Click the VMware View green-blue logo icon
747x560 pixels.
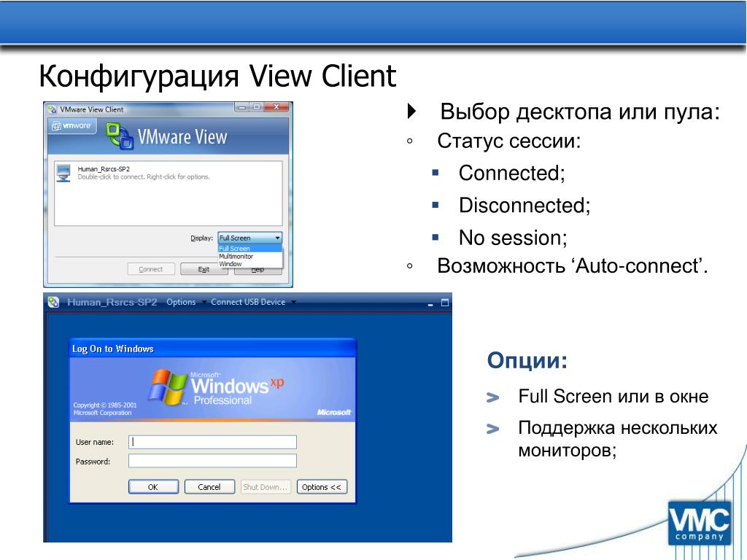coord(119,136)
